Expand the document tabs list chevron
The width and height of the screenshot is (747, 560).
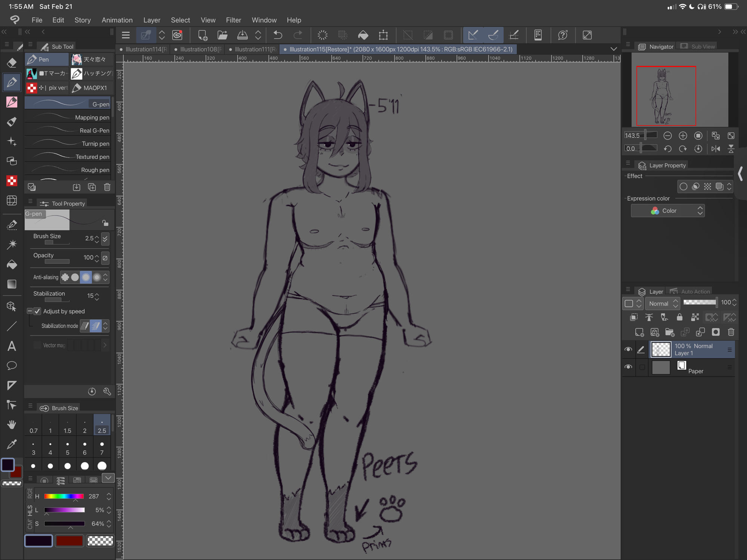pos(614,49)
